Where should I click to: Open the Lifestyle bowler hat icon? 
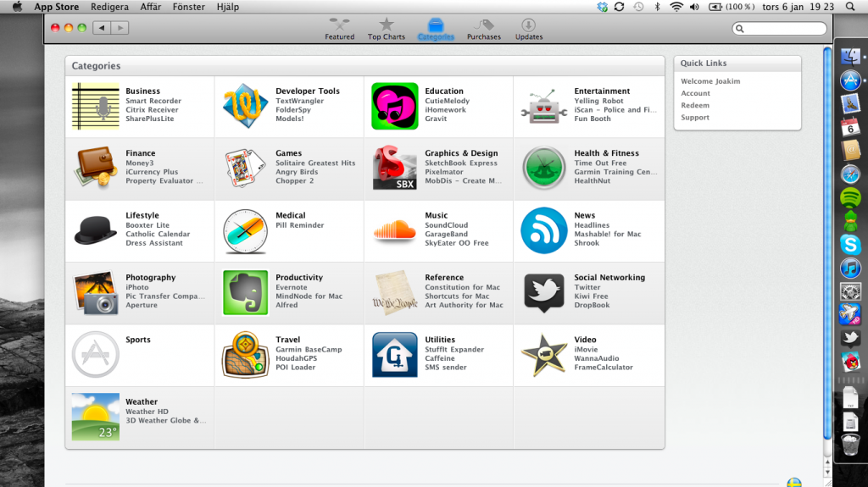point(95,230)
